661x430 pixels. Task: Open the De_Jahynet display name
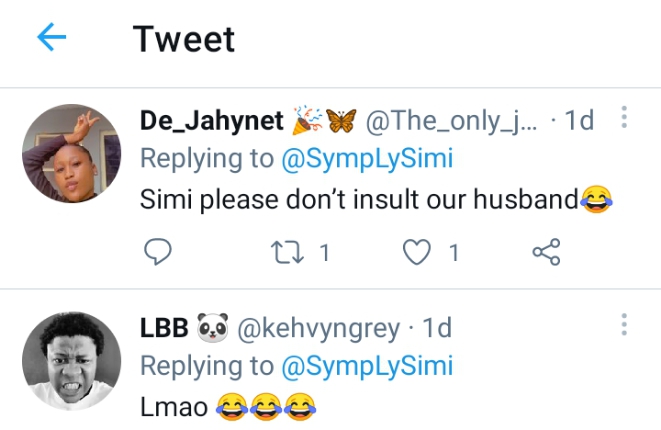pos(210,121)
